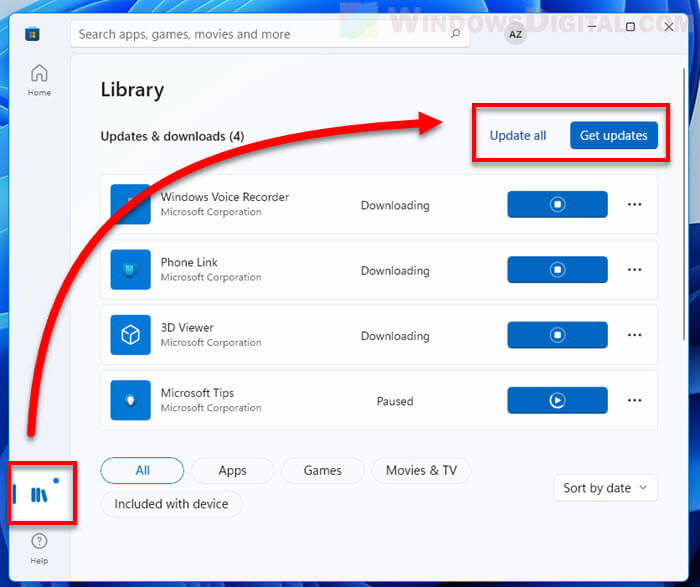
Task: Click the search magnifier icon
Action: [455, 33]
